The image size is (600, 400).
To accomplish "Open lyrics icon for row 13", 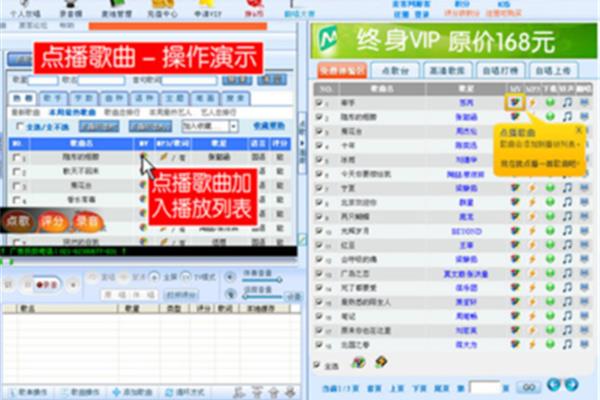I will [584, 273].
